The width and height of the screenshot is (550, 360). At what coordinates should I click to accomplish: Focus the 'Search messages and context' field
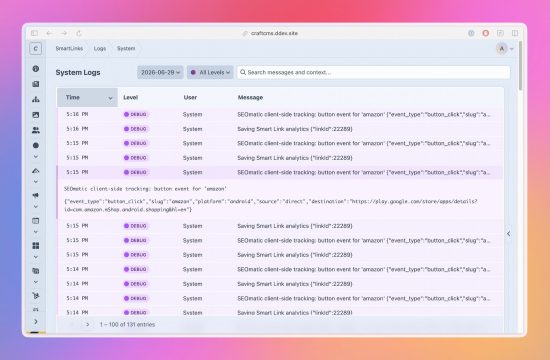(x=373, y=72)
